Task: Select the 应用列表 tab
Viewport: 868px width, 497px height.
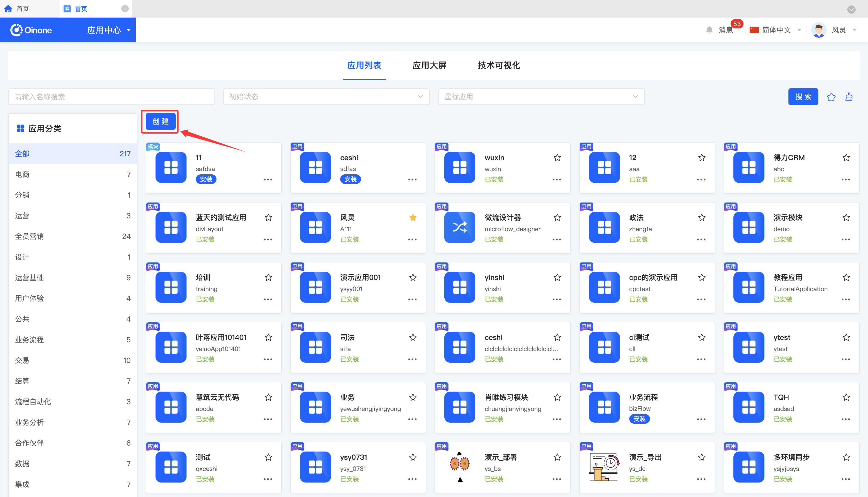Action: coord(364,65)
